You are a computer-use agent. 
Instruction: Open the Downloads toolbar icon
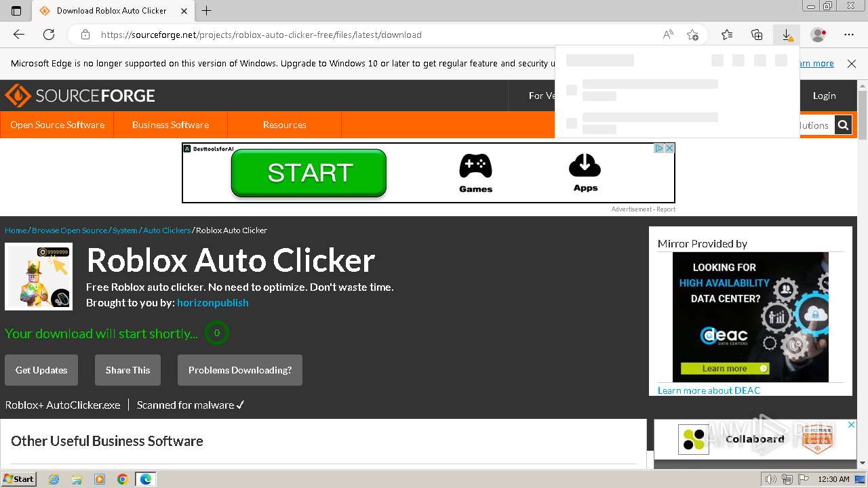[x=787, y=35]
